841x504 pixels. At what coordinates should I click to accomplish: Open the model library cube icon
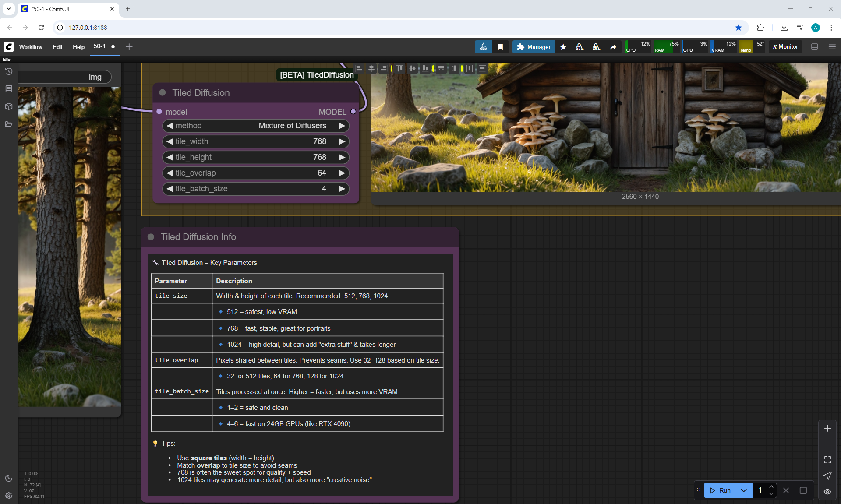point(8,106)
